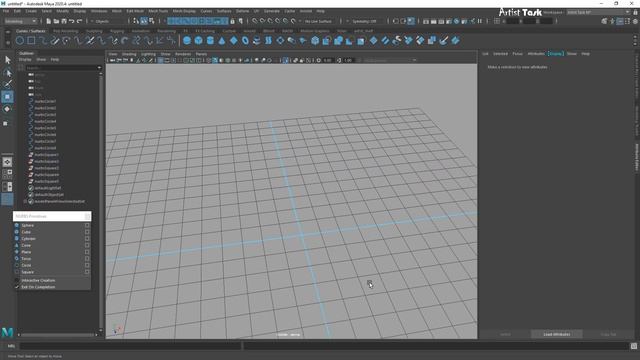The image size is (640, 360).
Task: Activate the Lasso select tool
Action: (x=7, y=73)
